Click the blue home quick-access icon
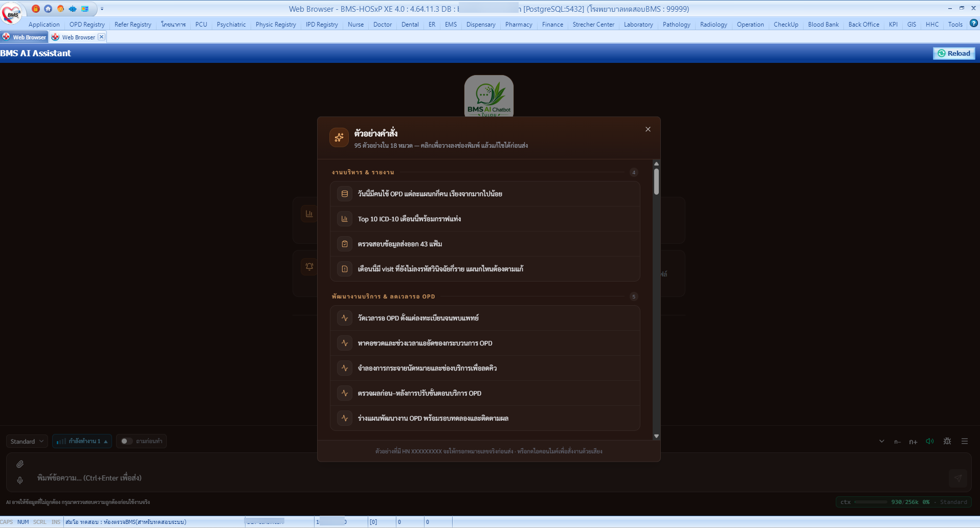Image resolution: width=980 pixels, height=528 pixels. pyautogui.click(x=48, y=9)
